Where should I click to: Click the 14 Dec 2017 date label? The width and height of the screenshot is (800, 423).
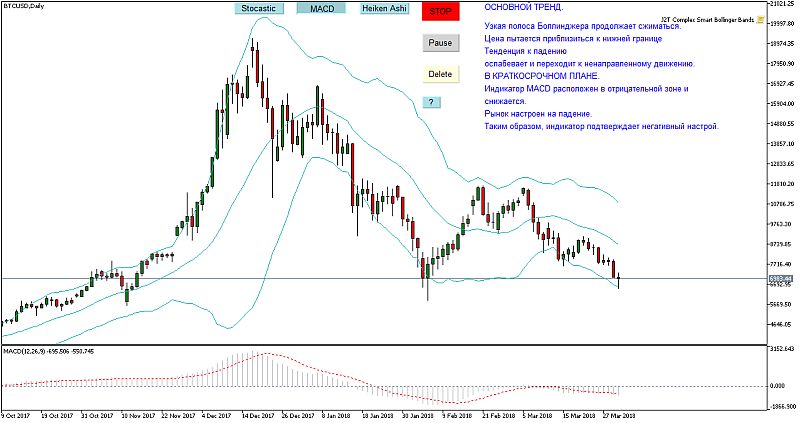pyautogui.click(x=258, y=416)
